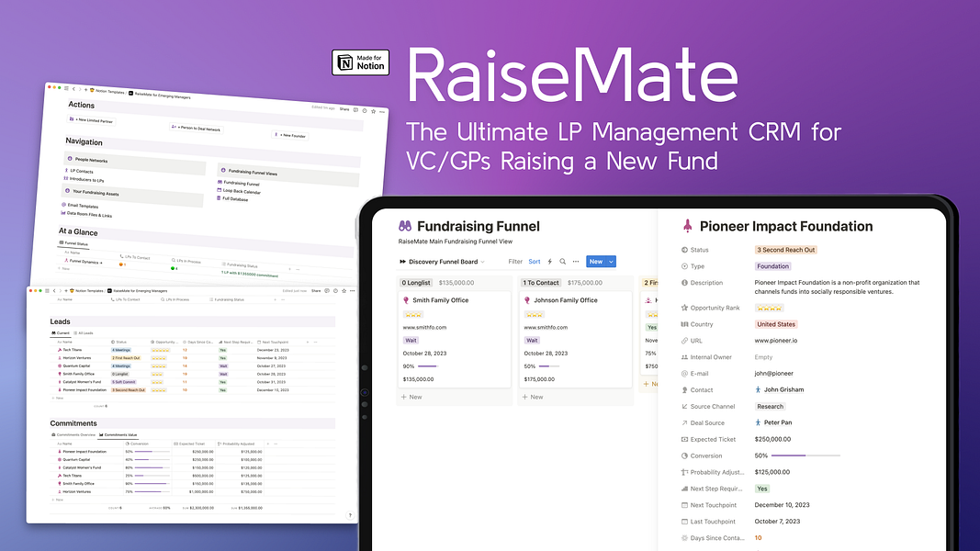Open the Wait tag on Johnson Family Office card
Screen dimensions: 980x551
(532, 341)
